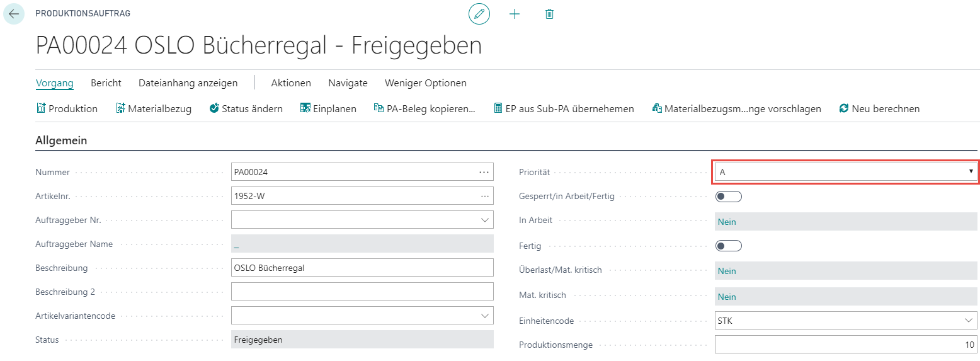Screen dimensions: 980x361
Task: Click the Beschreibung 2 input field
Action: [362, 292]
